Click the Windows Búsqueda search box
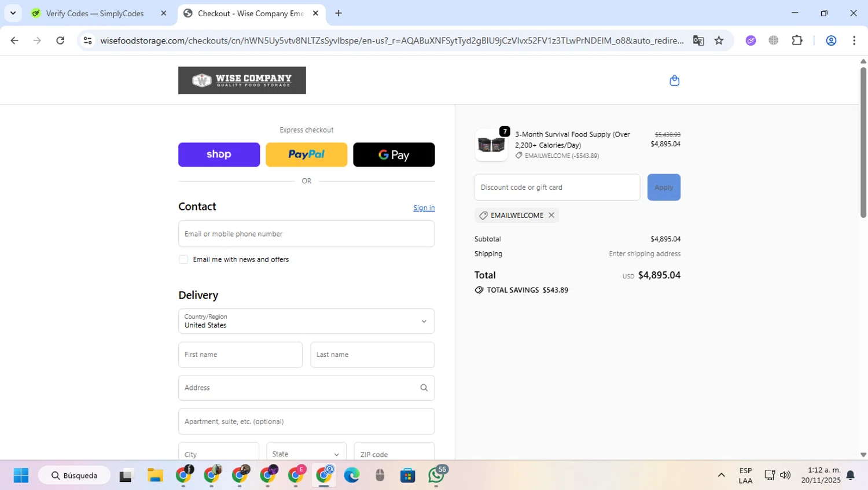The height and width of the screenshot is (490, 868). (x=74, y=476)
